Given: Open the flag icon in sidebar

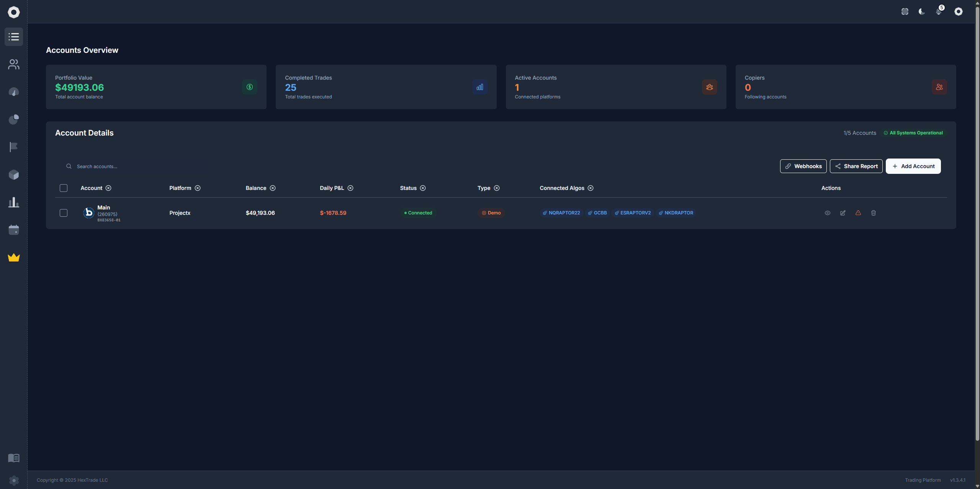Looking at the screenshot, I should click(x=14, y=147).
